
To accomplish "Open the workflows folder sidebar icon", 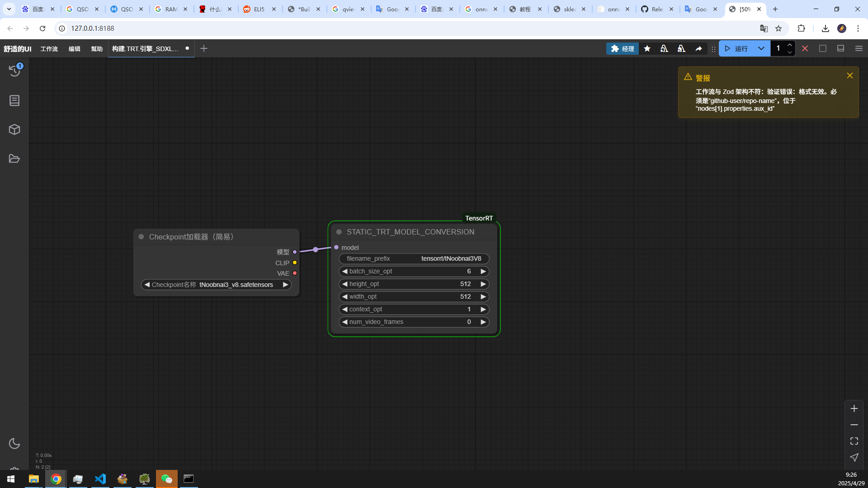I will pyautogui.click(x=14, y=159).
